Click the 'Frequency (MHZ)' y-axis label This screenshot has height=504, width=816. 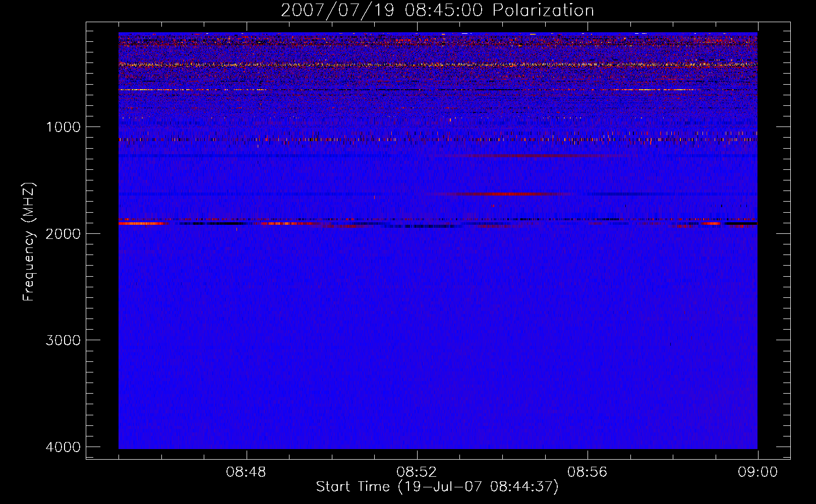(x=29, y=242)
